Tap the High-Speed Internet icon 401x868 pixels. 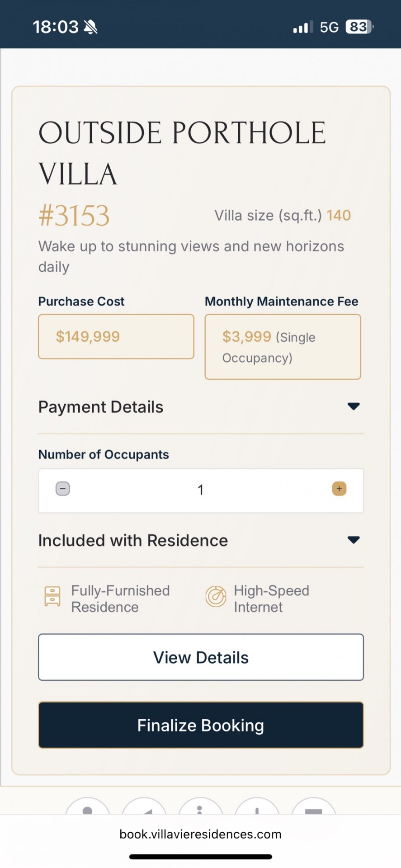pyautogui.click(x=216, y=596)
